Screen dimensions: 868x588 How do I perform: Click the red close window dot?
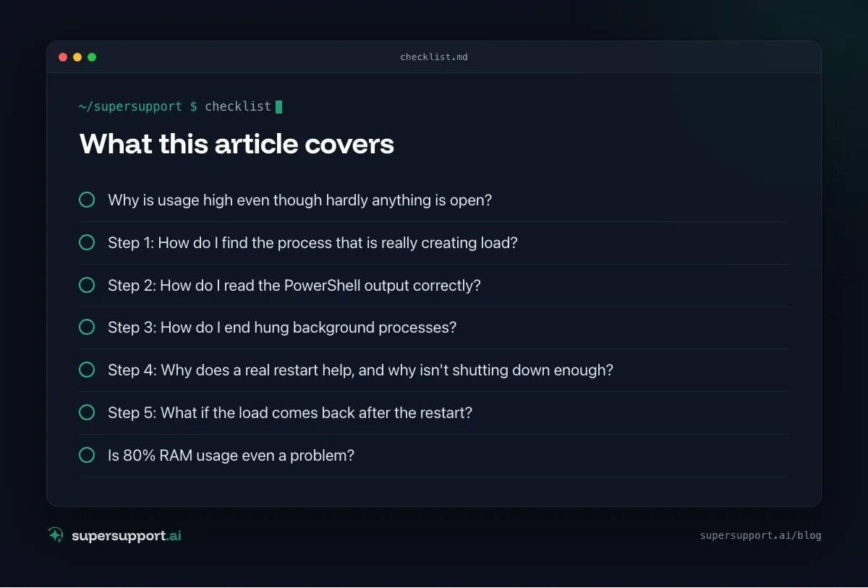pos(63,57)
